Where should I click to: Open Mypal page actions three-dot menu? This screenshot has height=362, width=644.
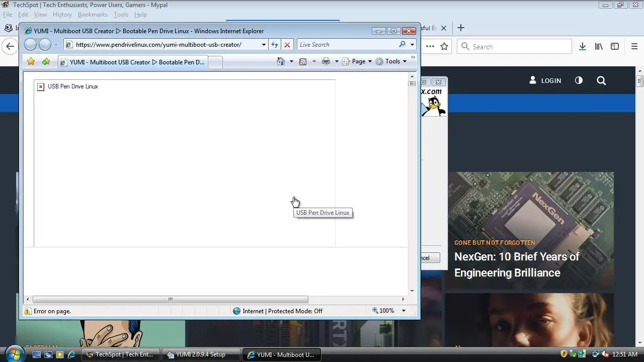(430, 46)
